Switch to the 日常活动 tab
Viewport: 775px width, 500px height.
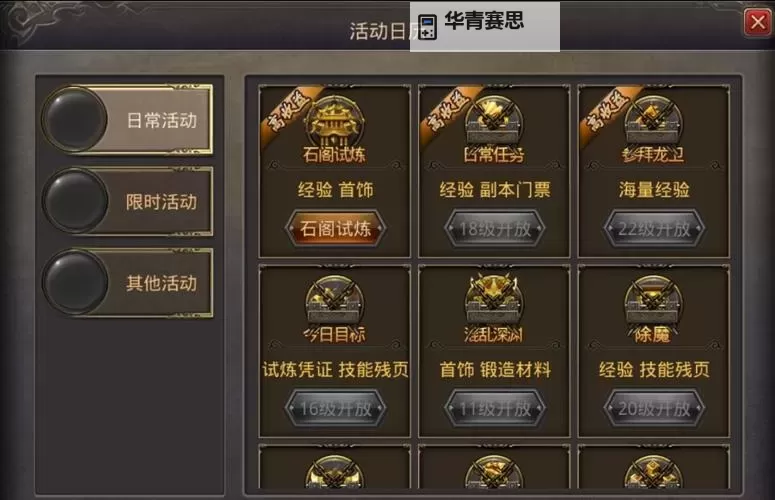coord(128,120)
